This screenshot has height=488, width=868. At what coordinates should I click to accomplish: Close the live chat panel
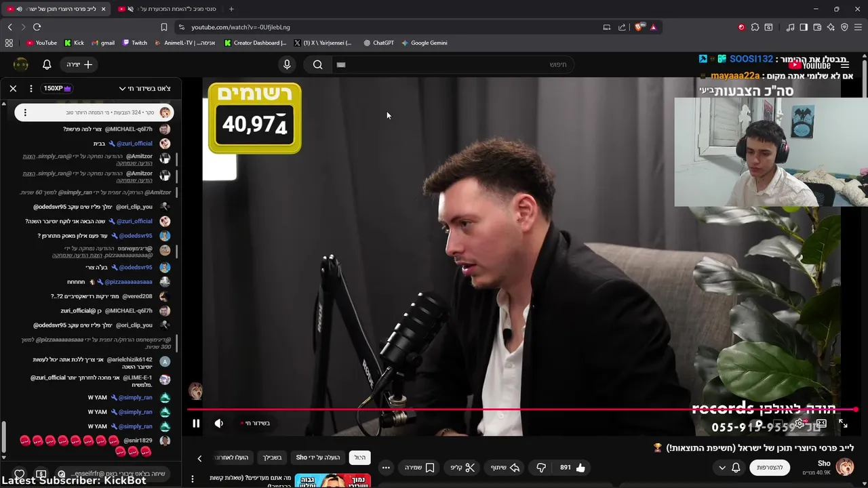(x=13, y=88)
